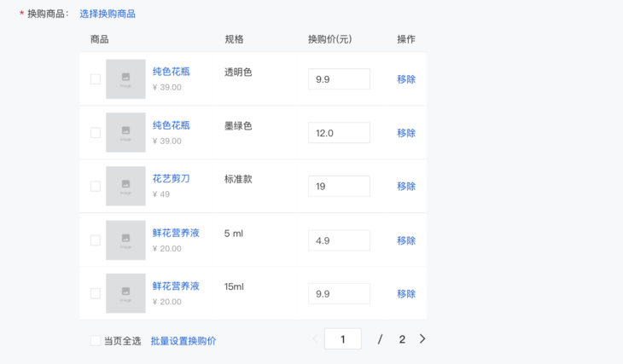Tick the 15ml 鲜花营养液 row checkbox
Image resolution: width=623 pixels, height=364 pixels.
pos(96,293)
